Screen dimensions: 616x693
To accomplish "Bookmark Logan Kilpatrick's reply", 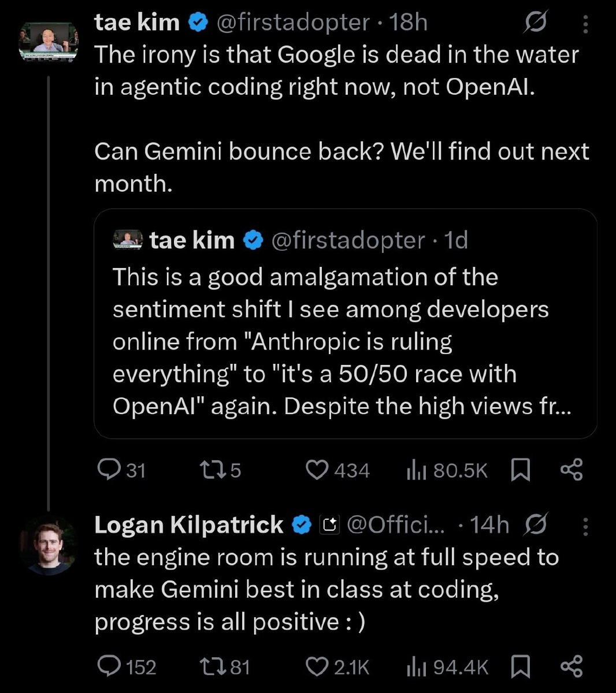I will tap(521, 667).
